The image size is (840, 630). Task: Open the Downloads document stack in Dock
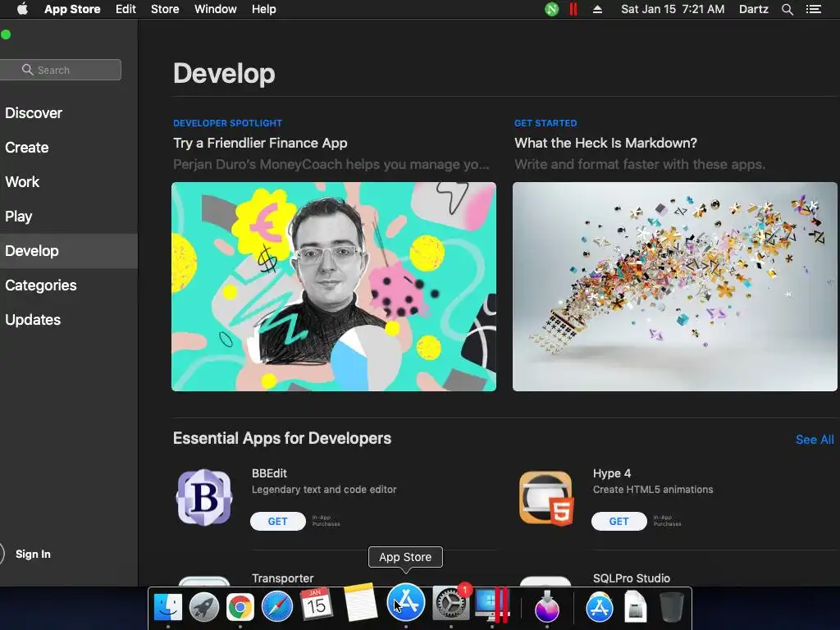636,607
